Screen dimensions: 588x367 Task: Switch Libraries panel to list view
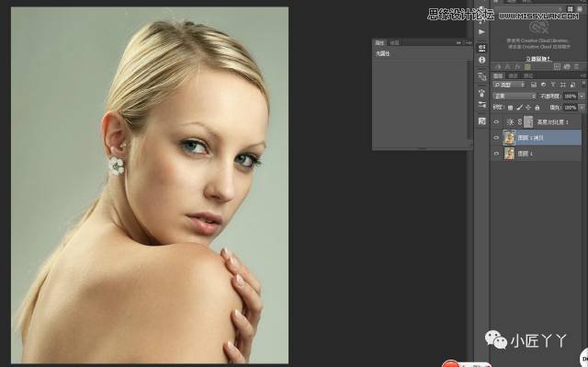[581, 8]
